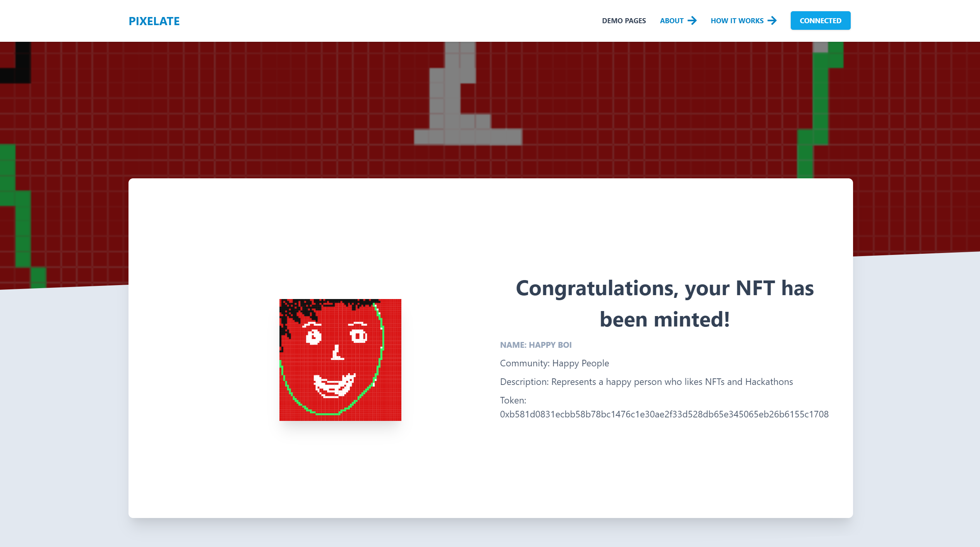Click the arrow icon beside HOW IT WORKS
This screenshot has height=547, width=980.
[x=772, y=21]
